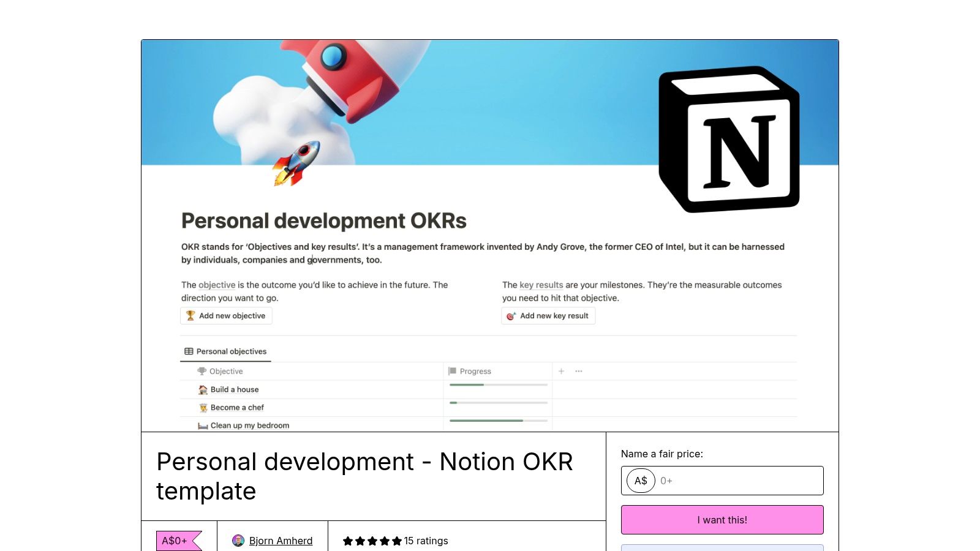Click the I want this! button
Screen dimensions: 980x551
click(722, 519)
